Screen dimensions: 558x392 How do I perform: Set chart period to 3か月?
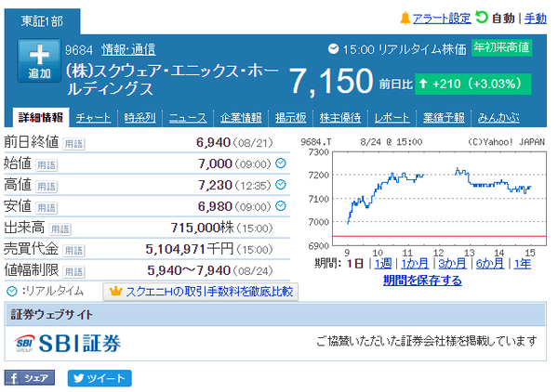pos(452,264)
